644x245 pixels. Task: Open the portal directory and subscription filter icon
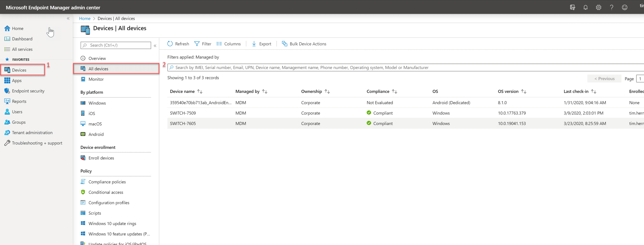[x=573, y=8]
